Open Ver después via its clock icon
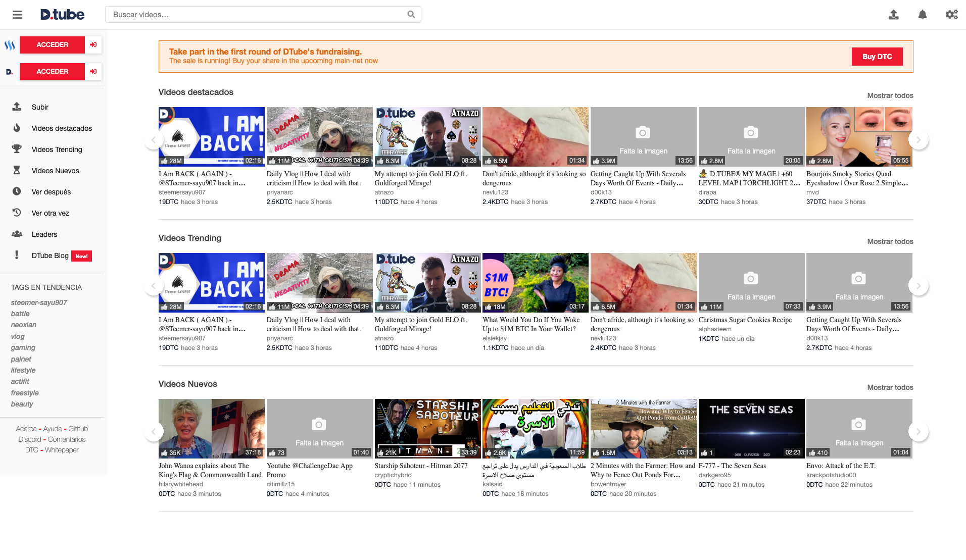The height and width of the screenshot is (560, 966). (17, 191)
